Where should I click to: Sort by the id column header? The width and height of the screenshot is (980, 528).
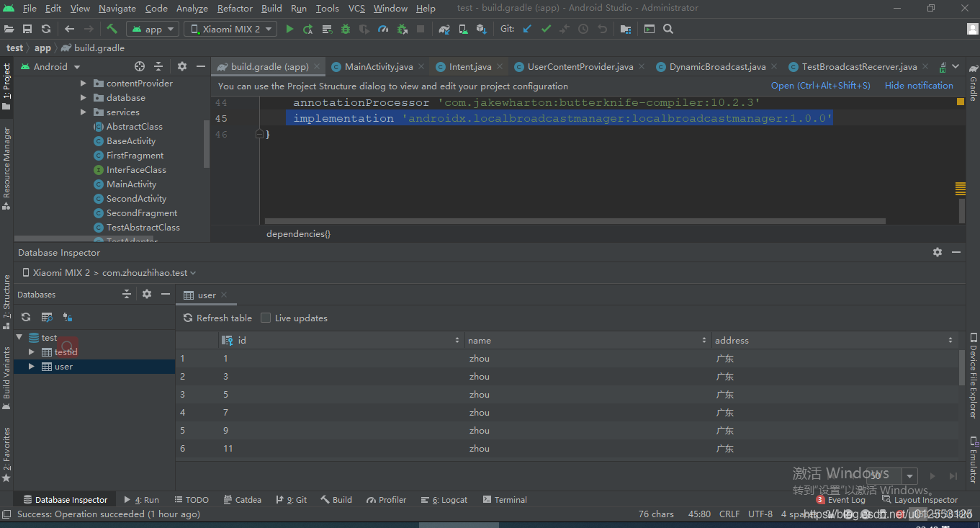(x=341, y=340)
